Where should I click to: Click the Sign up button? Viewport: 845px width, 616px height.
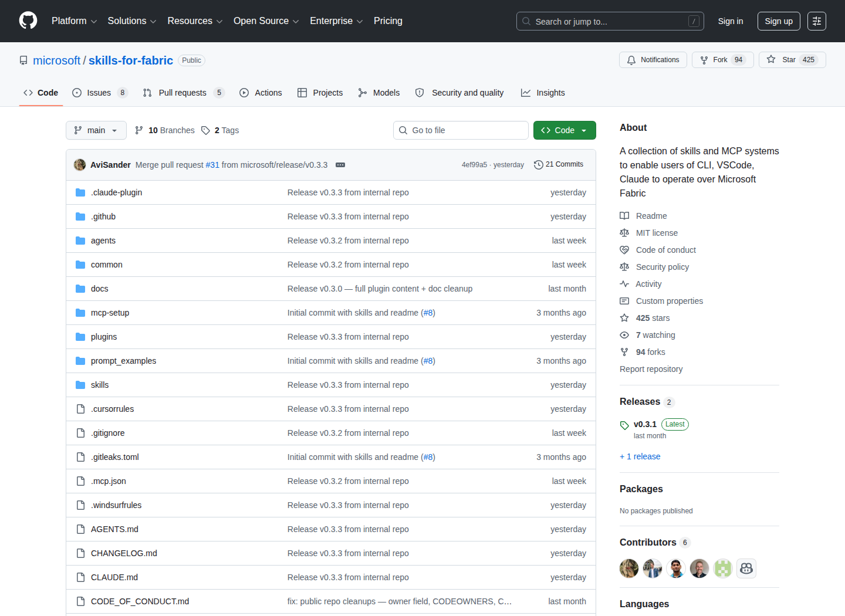tap(779, 21)
